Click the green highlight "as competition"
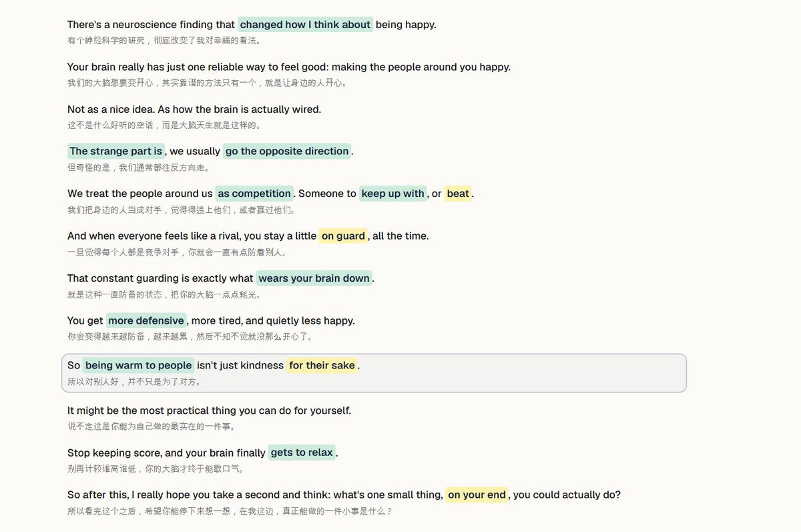The width and height of the screenshot is (801, 532). pos(254,194)
